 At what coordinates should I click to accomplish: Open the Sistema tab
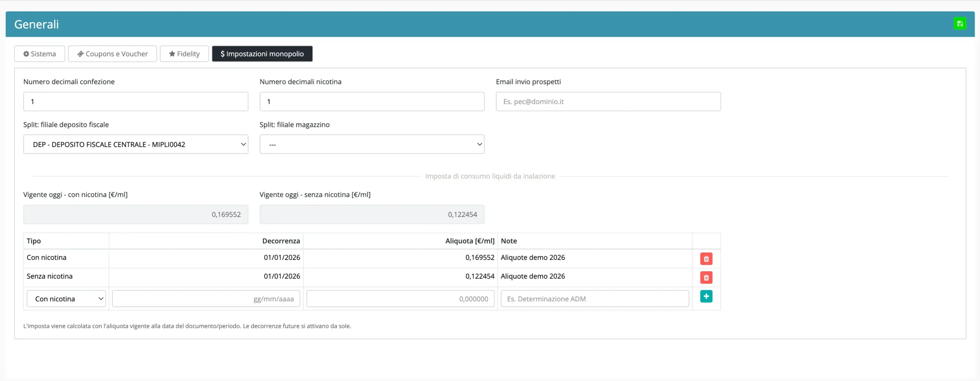(39, 54)
